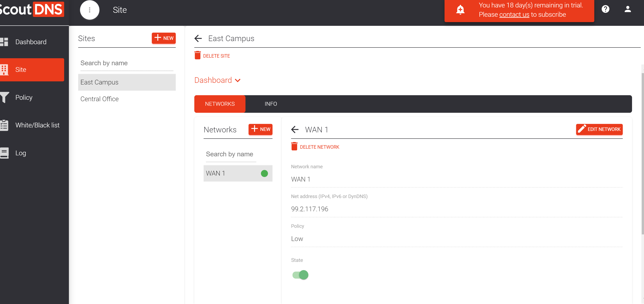Click the Delete Network trash icon
The height and width of the screenshot is (304, 644).
point(294,147)
